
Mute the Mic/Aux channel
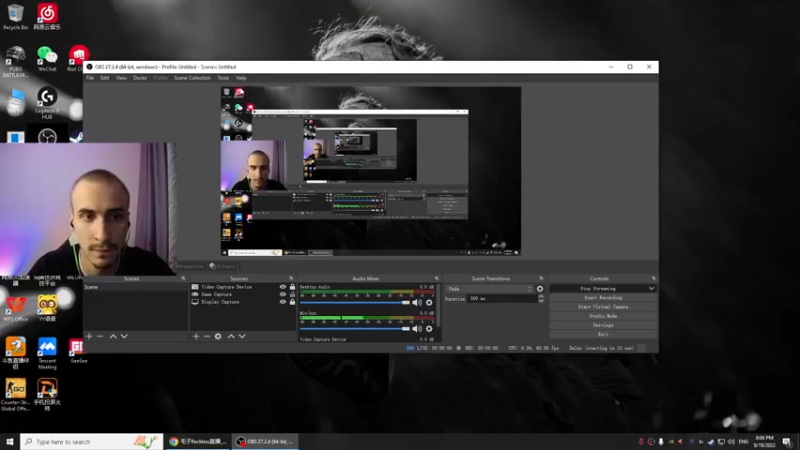click(417, 329)
